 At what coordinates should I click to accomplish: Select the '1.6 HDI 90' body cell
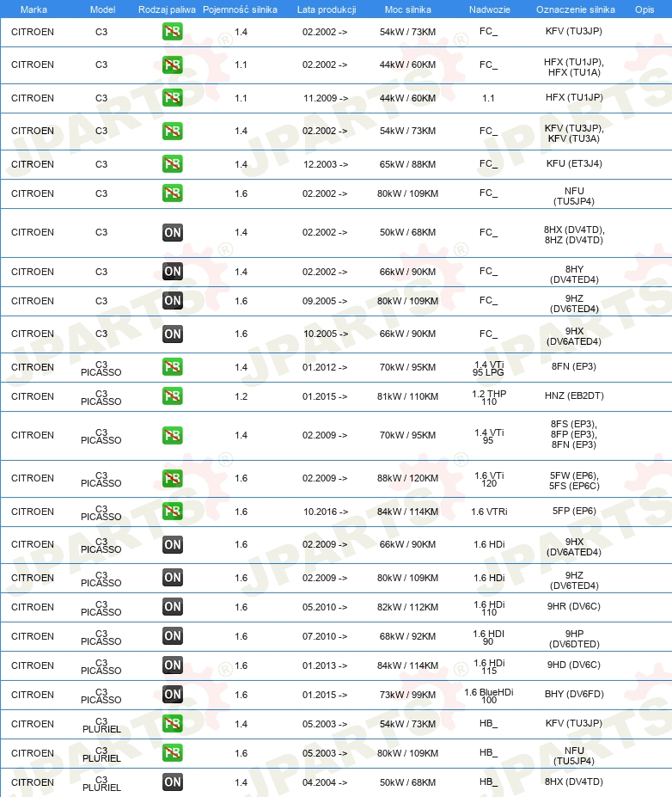(x=489, y=637)
